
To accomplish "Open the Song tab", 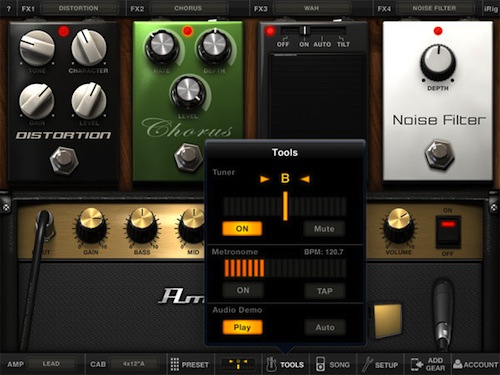I will pyautogui.click(x=333, y=364).
